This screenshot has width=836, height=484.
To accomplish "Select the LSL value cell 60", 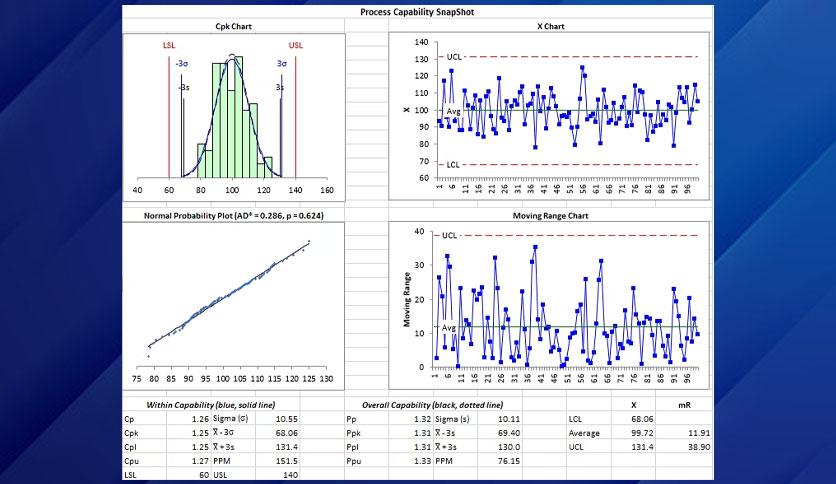I will click(188, 474).
